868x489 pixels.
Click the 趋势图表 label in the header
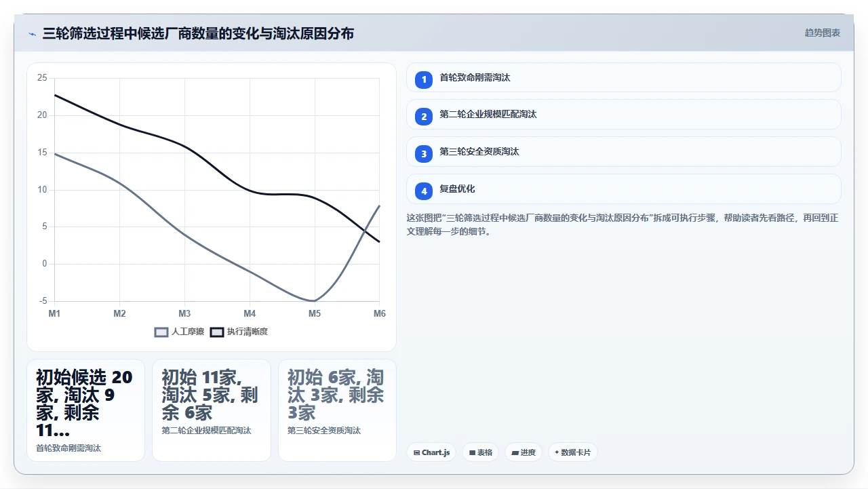pyautogui.click(x=823, y=33)
